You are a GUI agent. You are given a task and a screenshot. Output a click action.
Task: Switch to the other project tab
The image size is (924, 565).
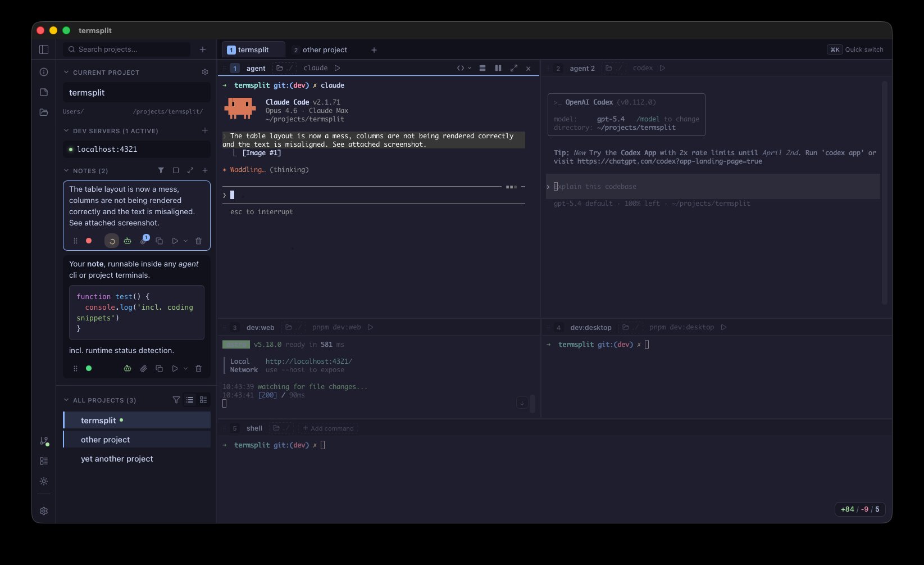pyautogui.click(x=325, y=49)
